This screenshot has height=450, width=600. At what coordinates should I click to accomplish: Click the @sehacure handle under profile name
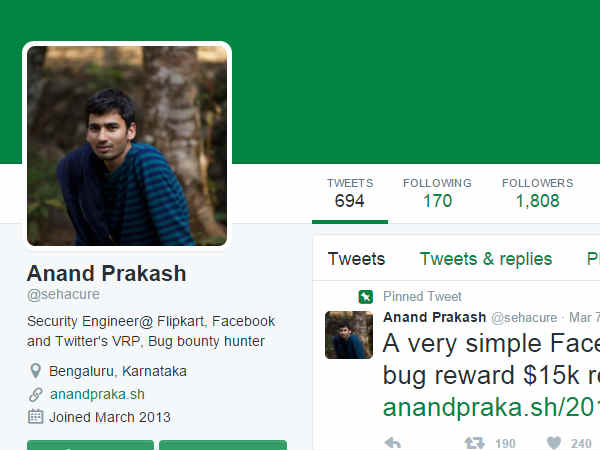click(63, 294)
